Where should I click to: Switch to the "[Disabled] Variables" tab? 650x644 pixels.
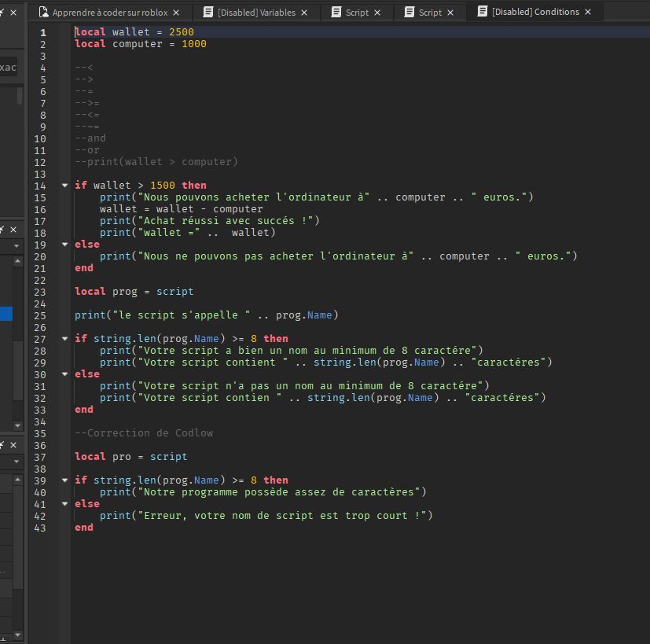click(x=255, y=13)
